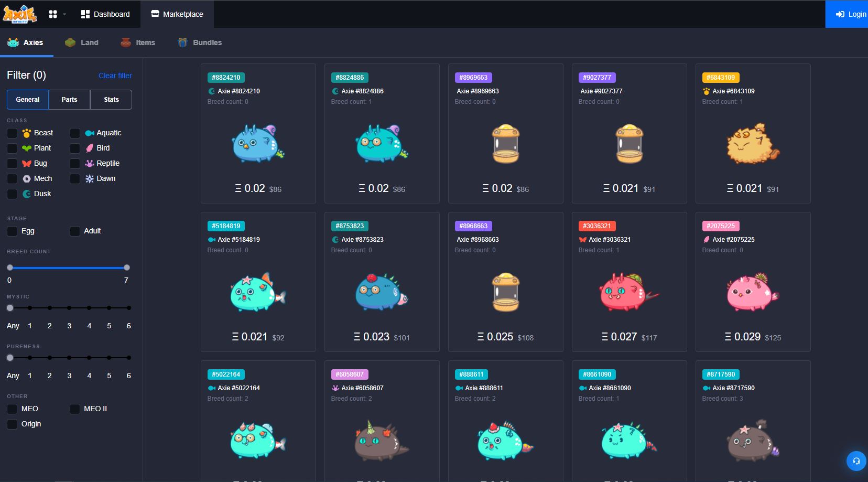Click the breed count maximum slider handle
The image size is (868, 482).
click(x=127, y=267)
